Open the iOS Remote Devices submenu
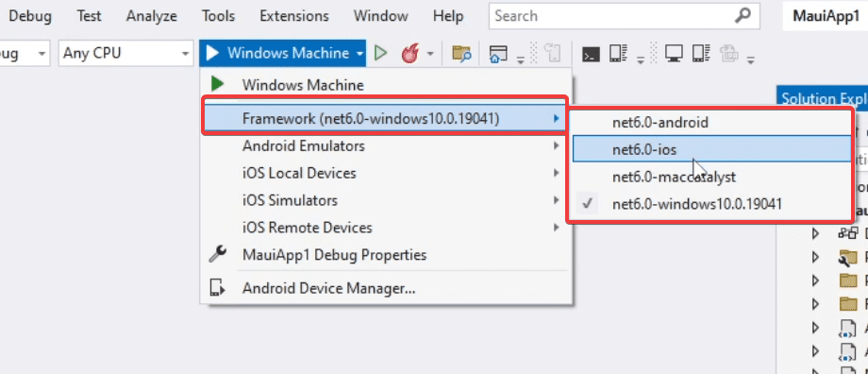 tap(385, 228)
